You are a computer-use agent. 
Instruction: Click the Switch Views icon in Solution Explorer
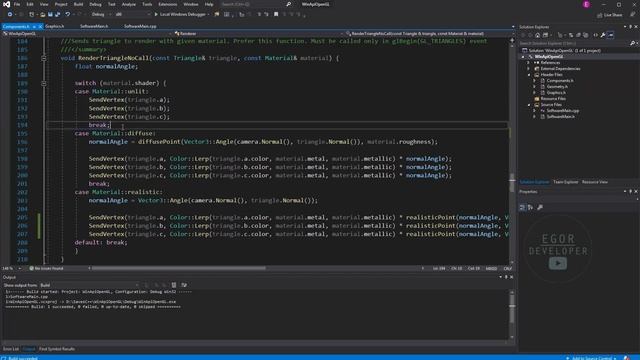pyautogui.click(x=546, y=35)
